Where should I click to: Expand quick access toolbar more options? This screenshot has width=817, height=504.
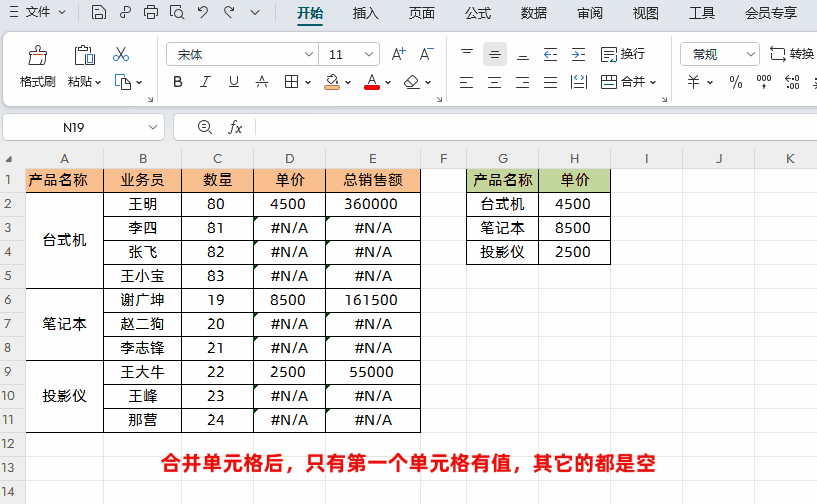[255, 12]
